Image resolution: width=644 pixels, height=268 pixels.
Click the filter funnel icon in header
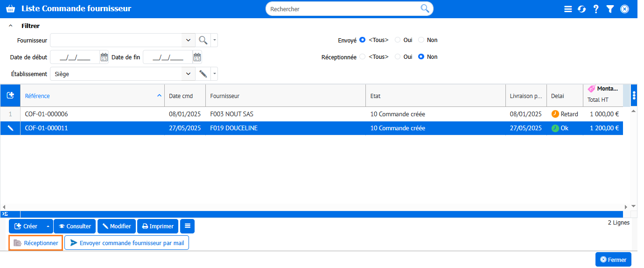tap(610, 9)
